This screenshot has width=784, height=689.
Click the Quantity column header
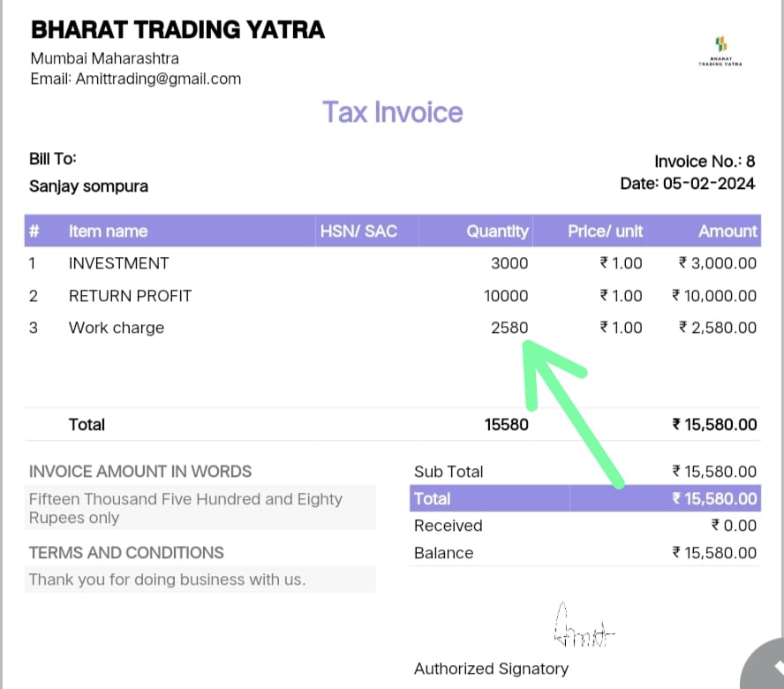click(497, 231)
